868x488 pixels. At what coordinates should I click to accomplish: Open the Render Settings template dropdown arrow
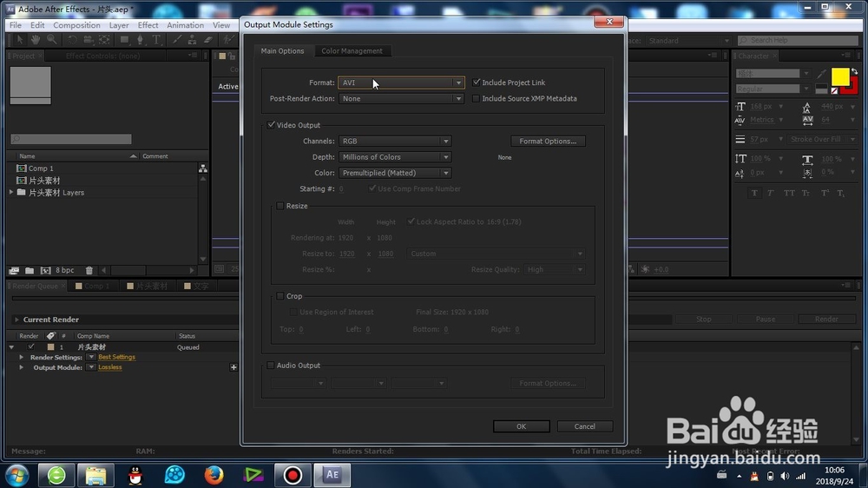pos(91,357)
